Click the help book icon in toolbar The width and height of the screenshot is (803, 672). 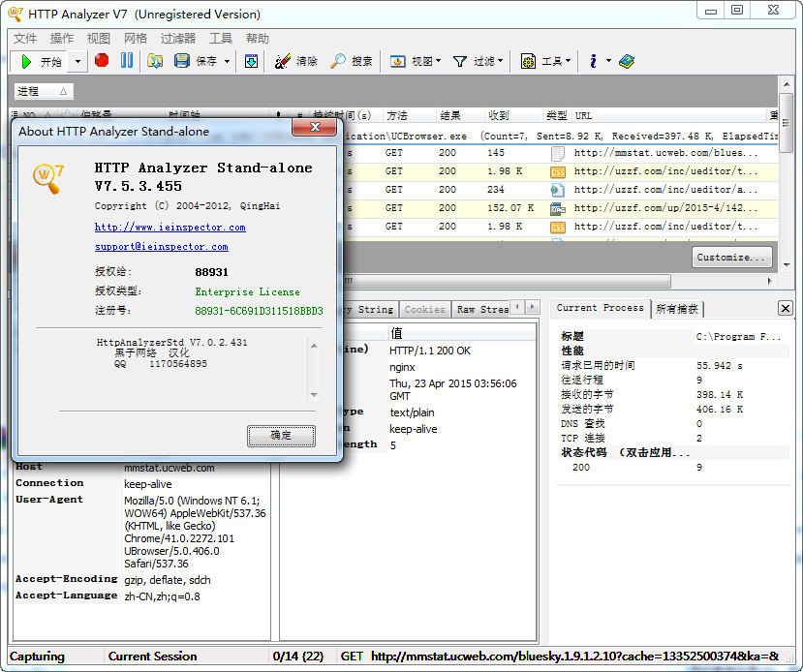627,61
